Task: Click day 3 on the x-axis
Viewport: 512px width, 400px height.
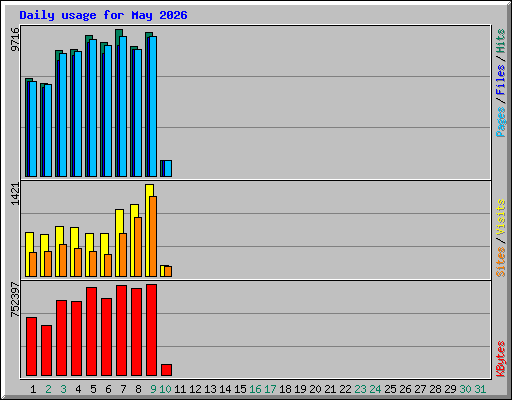Action: (63, 389)
